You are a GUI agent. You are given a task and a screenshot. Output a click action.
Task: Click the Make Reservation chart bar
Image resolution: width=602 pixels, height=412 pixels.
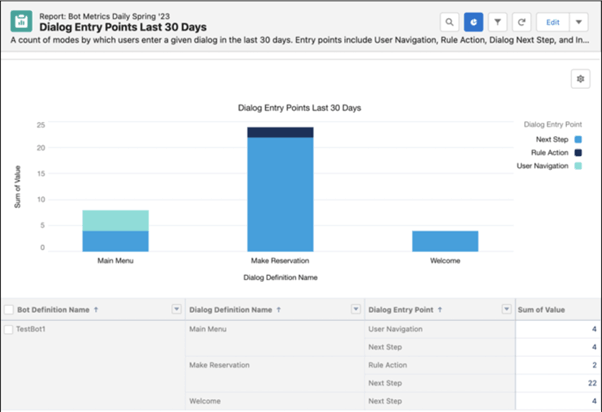point(281,190)
